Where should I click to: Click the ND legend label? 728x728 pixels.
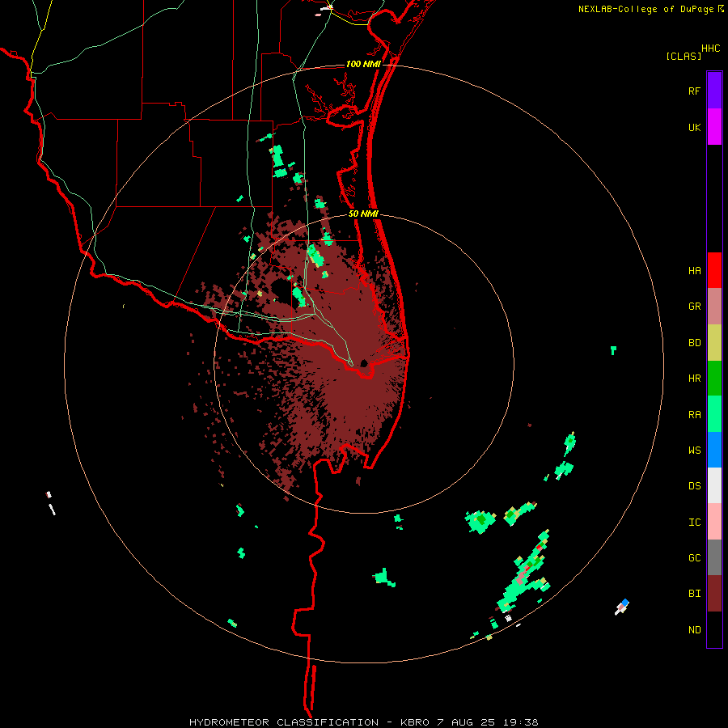694,630
